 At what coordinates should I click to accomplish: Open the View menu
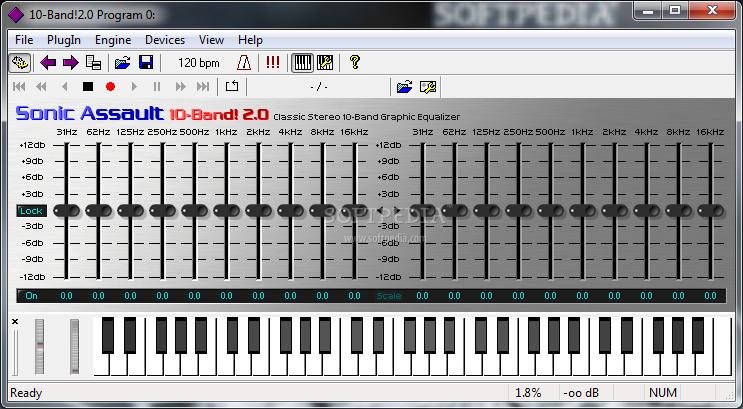point(211,40)
